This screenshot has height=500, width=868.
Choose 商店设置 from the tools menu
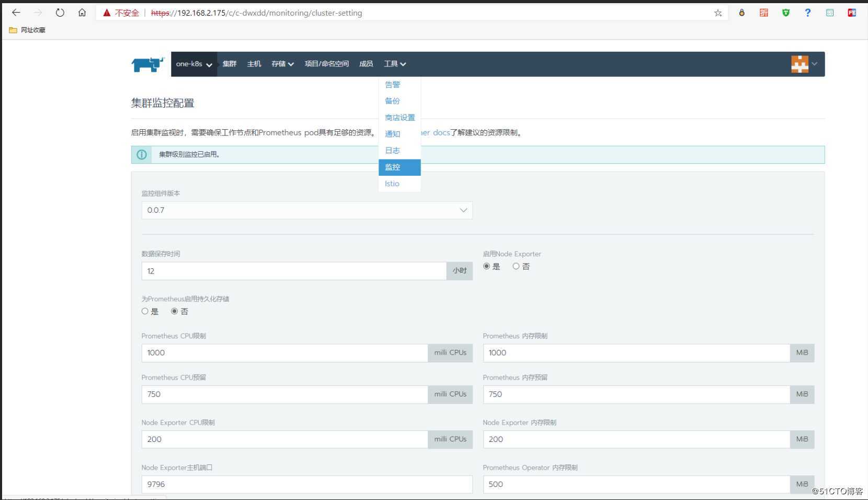(399, 118)
